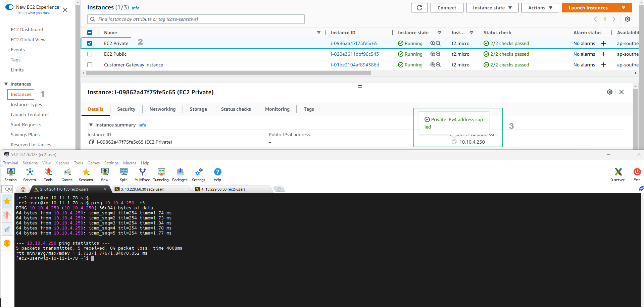
Task: Click MobaXterm Split toolbar icon
Action: click(123, 174)
